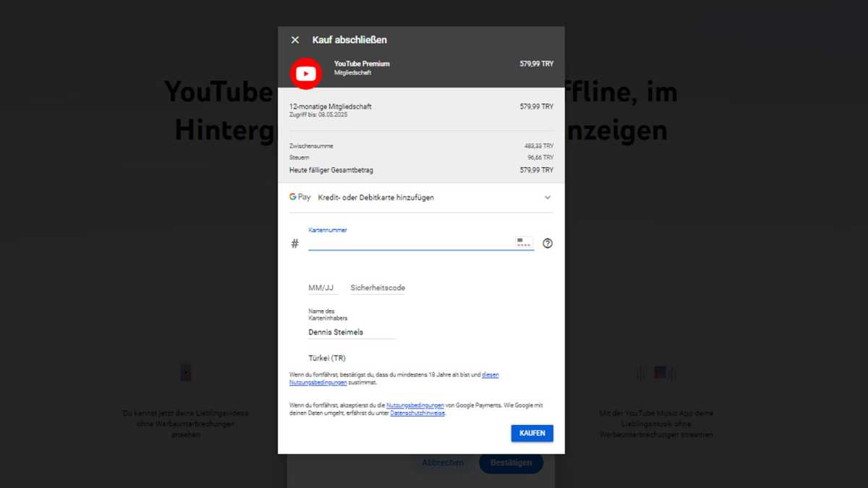Click the video icon on background page left
868x488 pixels.
(186, 373)
